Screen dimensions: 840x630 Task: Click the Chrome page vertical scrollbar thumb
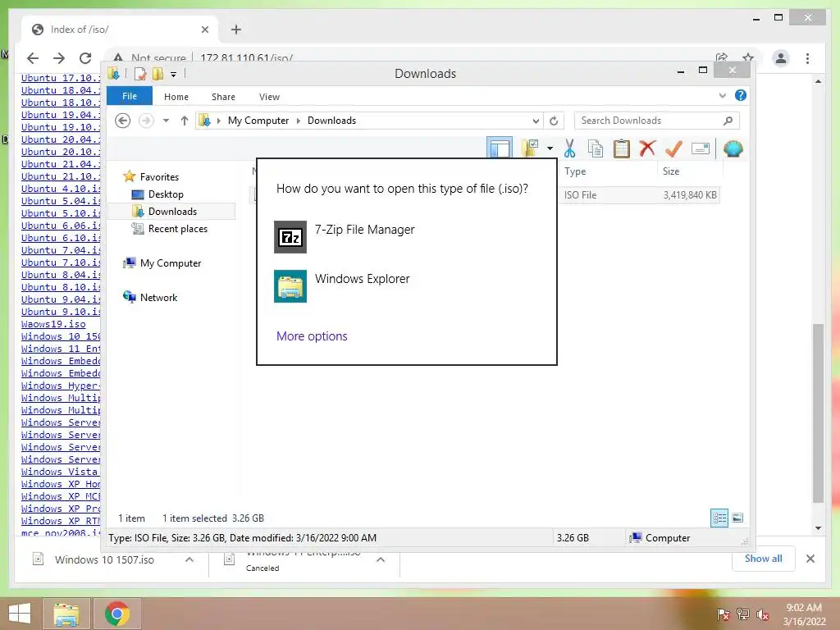coord(818,413)
